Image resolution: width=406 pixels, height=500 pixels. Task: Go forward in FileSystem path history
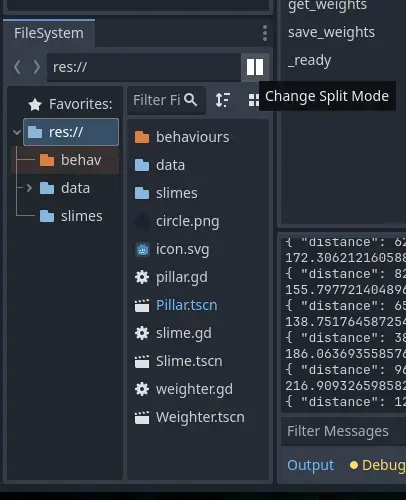(36, 67)
